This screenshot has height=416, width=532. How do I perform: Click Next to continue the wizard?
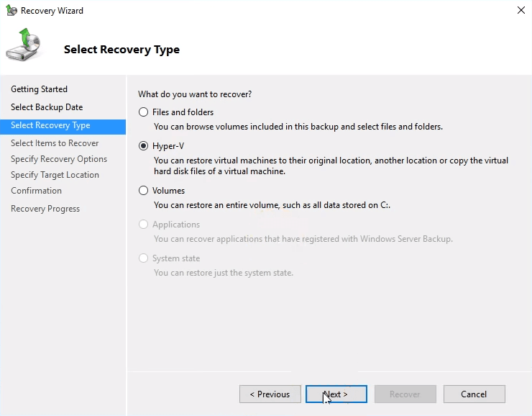point(336,394)
